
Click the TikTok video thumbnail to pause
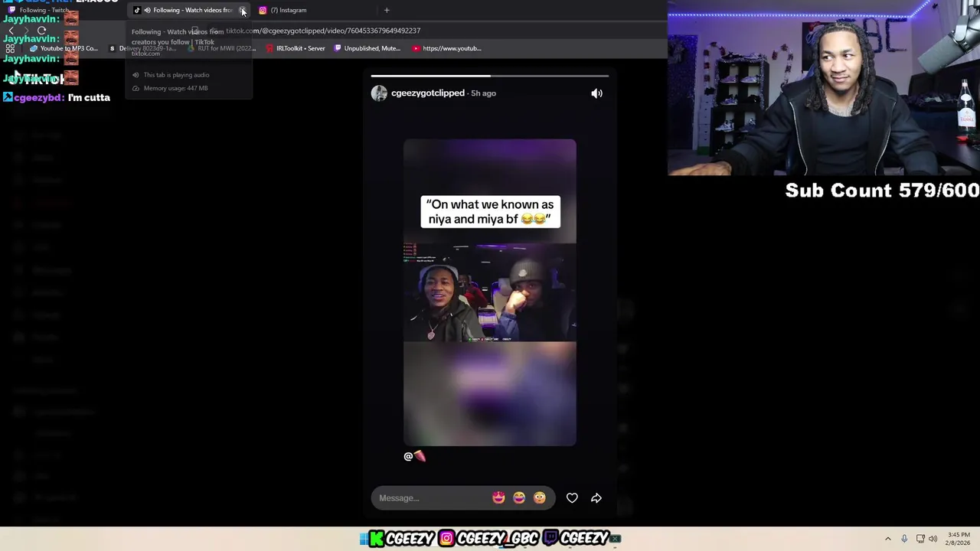pos(490,292)
